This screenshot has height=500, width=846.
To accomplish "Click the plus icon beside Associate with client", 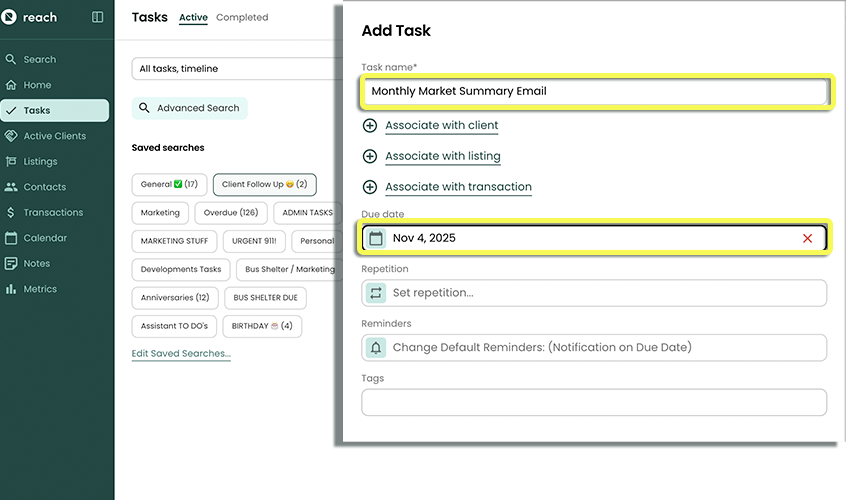I will (x=370, y=126).
